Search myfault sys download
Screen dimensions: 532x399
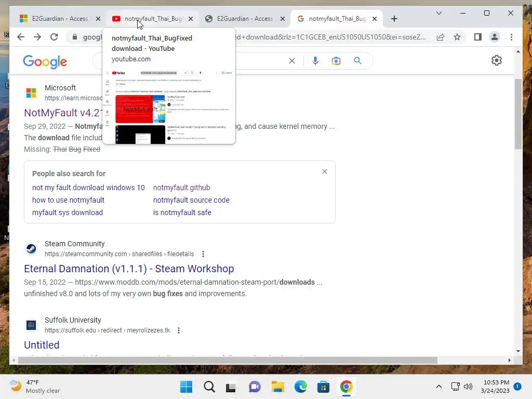pyautogui.click(x=68, y=212)
